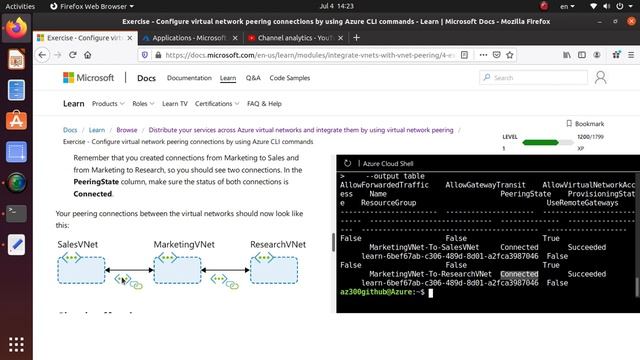Close the Channel analytics YouTube tab
This screenshot has height=360, width=640.
[x=340, y=38]
